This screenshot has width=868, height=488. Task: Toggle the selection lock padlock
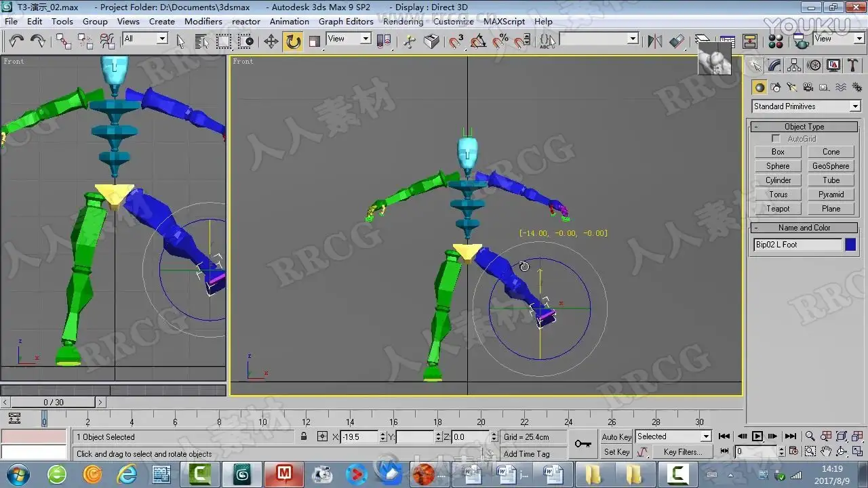[304, 437]
